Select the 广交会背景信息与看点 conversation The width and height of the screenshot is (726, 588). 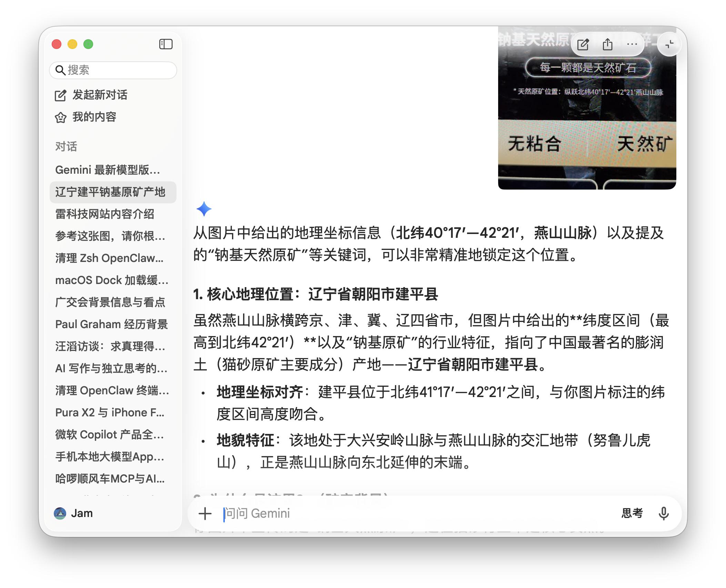click(x=110, y=302)
